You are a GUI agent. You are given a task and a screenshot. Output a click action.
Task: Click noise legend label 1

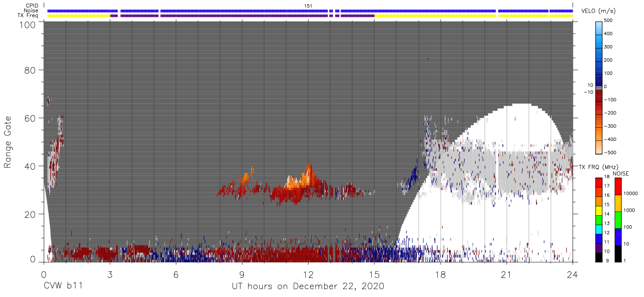[625, 261]
